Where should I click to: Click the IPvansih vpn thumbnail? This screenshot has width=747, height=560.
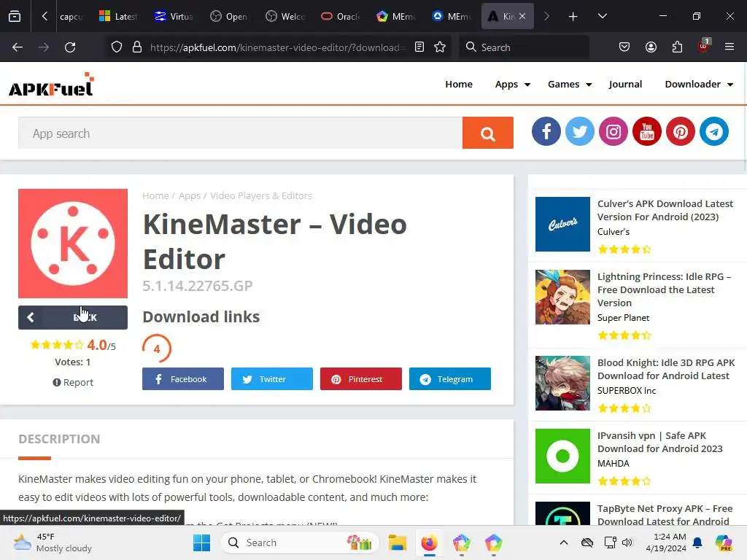point(562,456)
